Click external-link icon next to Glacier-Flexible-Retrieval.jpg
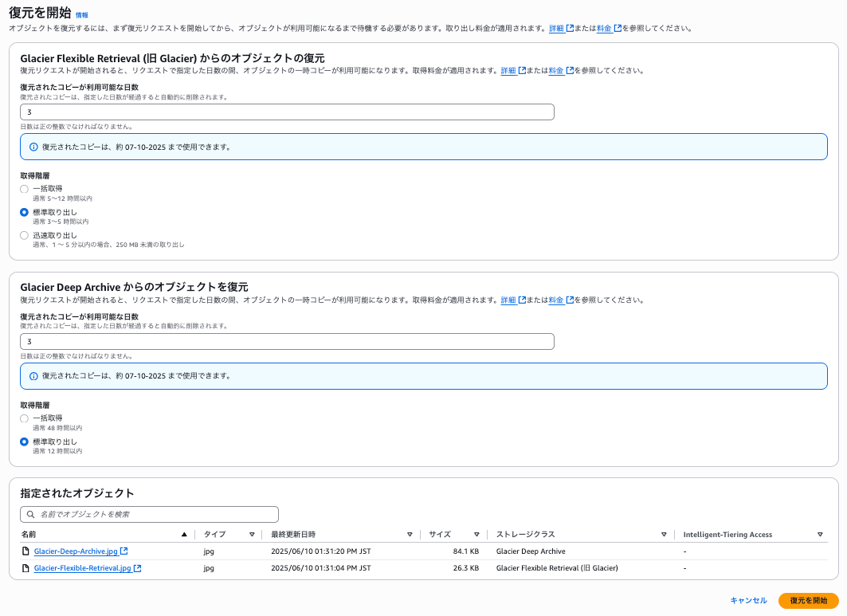 tap(137, 568)
